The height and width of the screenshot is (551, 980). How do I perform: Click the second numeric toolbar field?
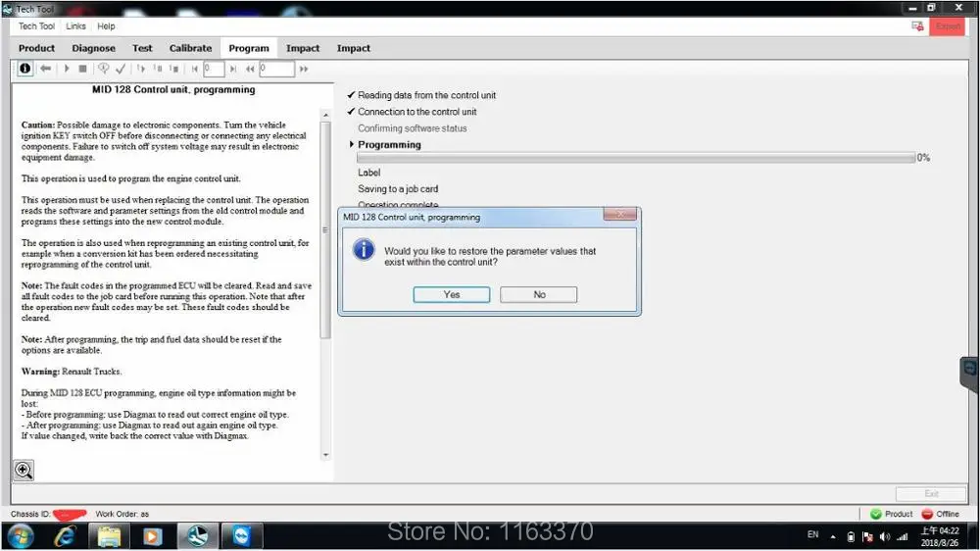coord(277,69)
